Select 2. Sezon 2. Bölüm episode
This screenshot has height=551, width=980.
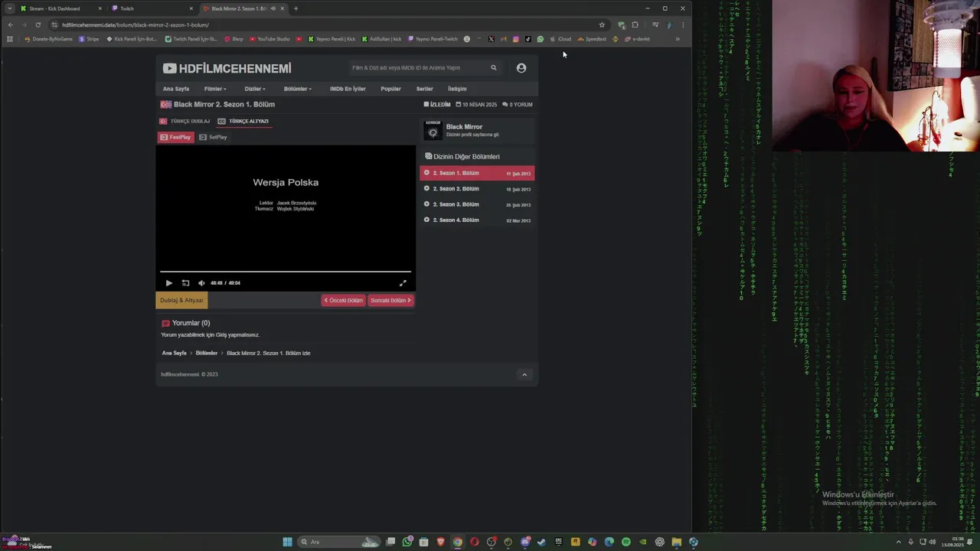coord(477,189)
